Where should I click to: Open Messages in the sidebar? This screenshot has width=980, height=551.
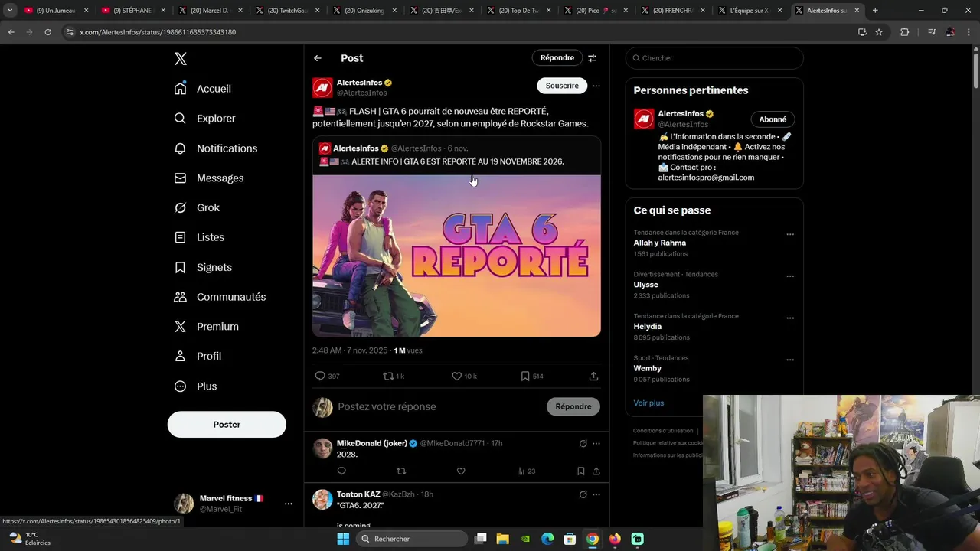pos(208,178)
